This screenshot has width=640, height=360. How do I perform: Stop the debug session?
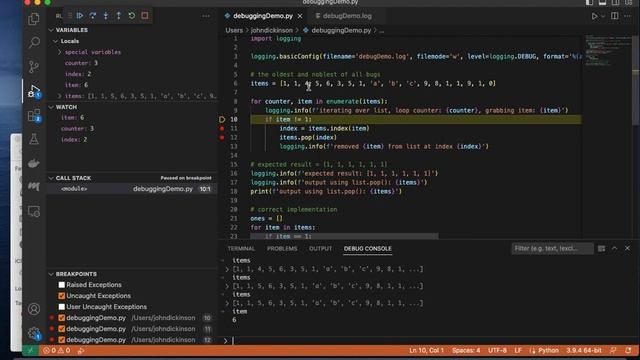[145, 16]
